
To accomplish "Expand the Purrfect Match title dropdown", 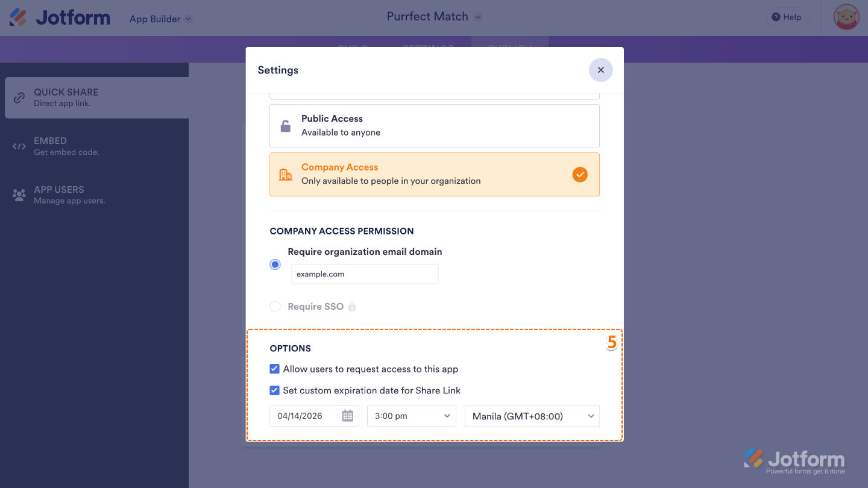I will coord(478,16).
